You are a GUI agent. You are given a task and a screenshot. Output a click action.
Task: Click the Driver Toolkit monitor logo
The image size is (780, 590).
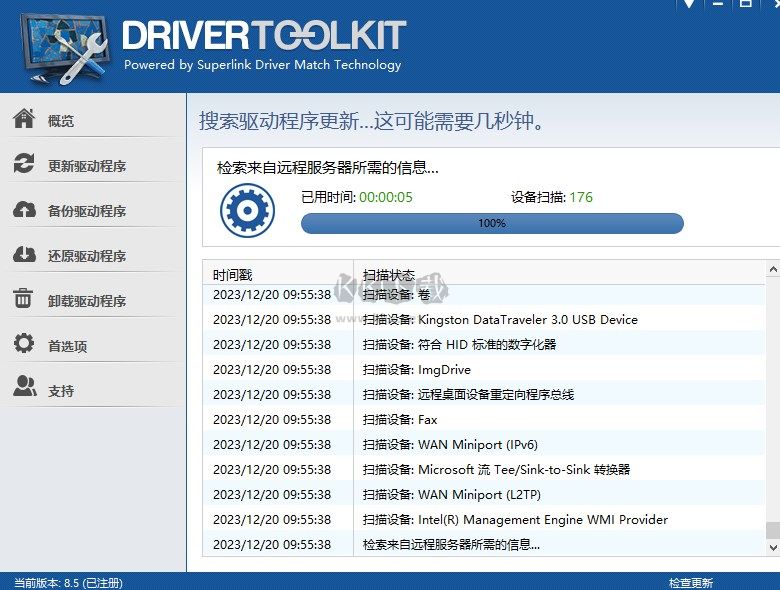pyautogui.click(x=65, y=48)
